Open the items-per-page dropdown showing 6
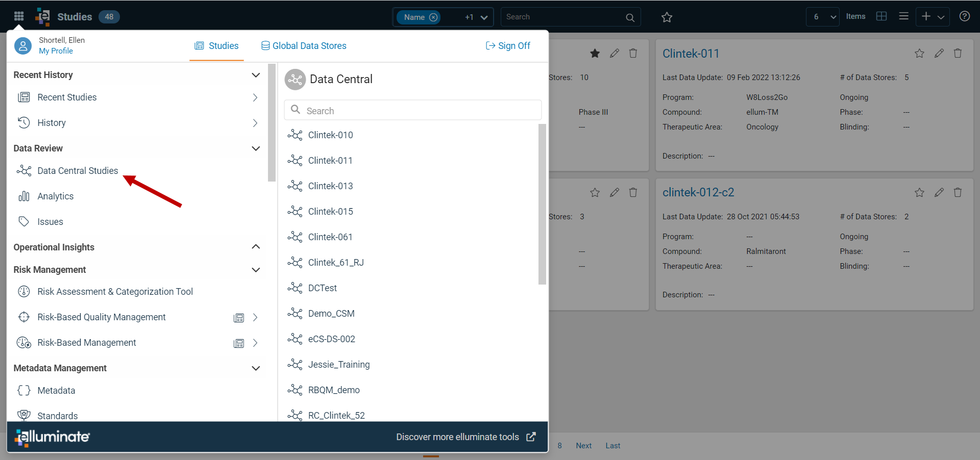The width and height of the screenshot is (980, 460). tap(823, 17)
